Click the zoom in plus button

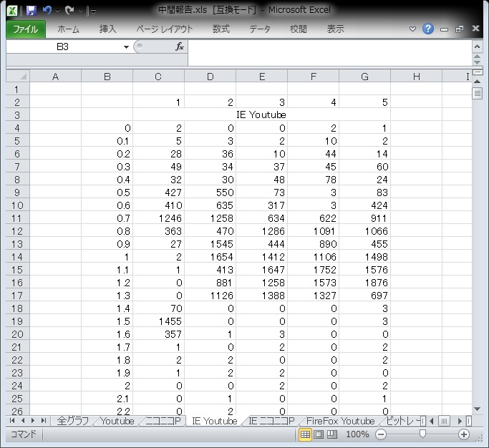pyautogui.click(x=464, y=434)
